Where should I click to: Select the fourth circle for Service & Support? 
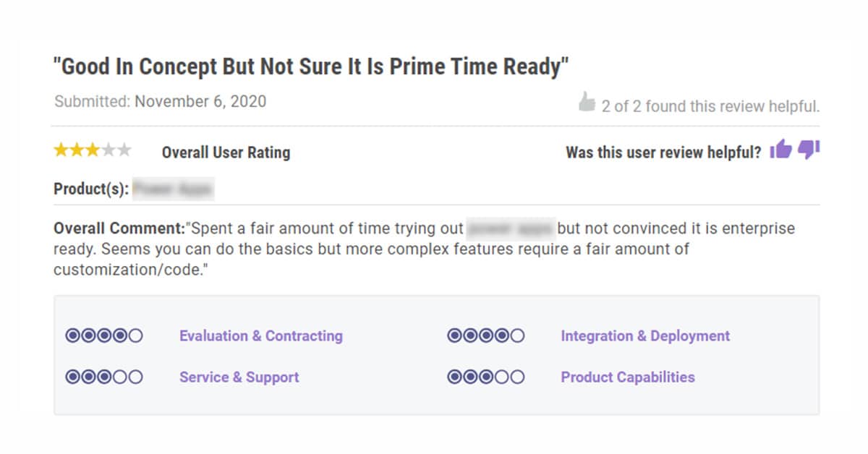tap(120, 377)
